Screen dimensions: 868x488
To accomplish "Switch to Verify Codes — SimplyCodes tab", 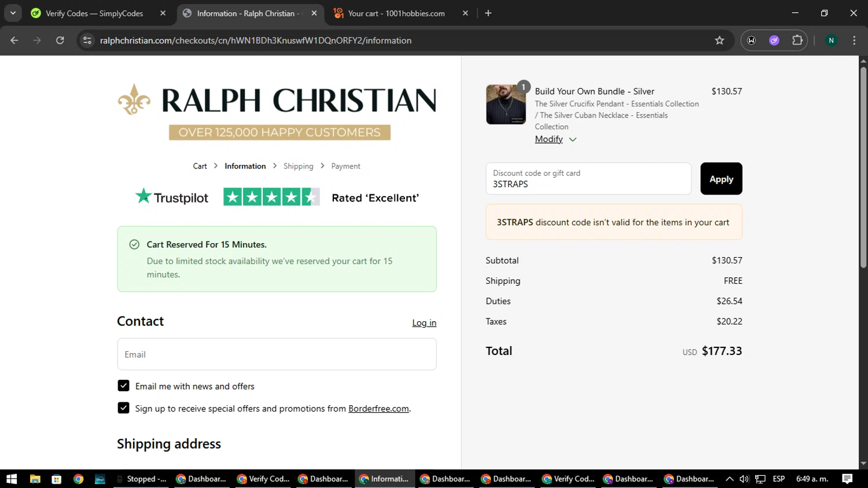I will point(94,13).
